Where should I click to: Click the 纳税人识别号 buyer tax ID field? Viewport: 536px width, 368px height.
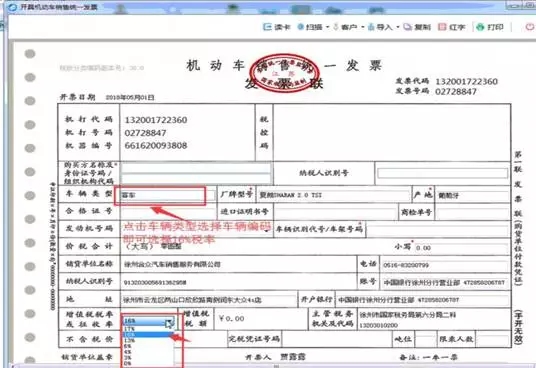[443, 173]
